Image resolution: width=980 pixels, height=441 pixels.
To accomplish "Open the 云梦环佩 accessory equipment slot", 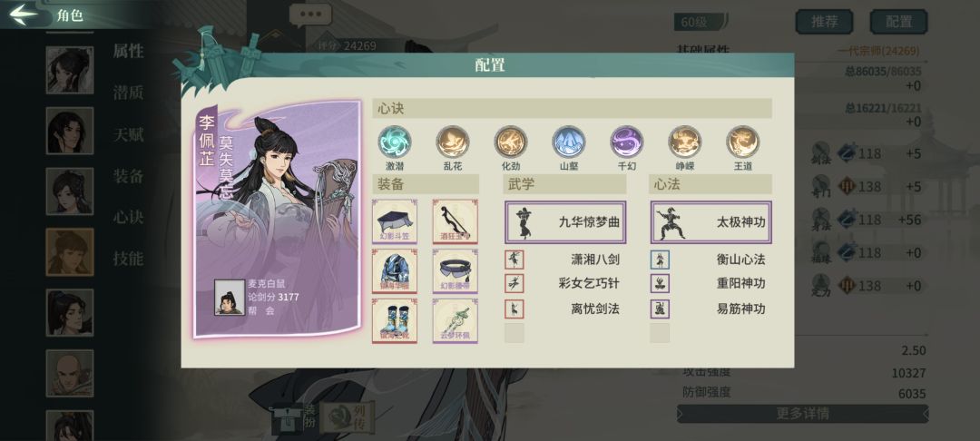I will (455, 320).
